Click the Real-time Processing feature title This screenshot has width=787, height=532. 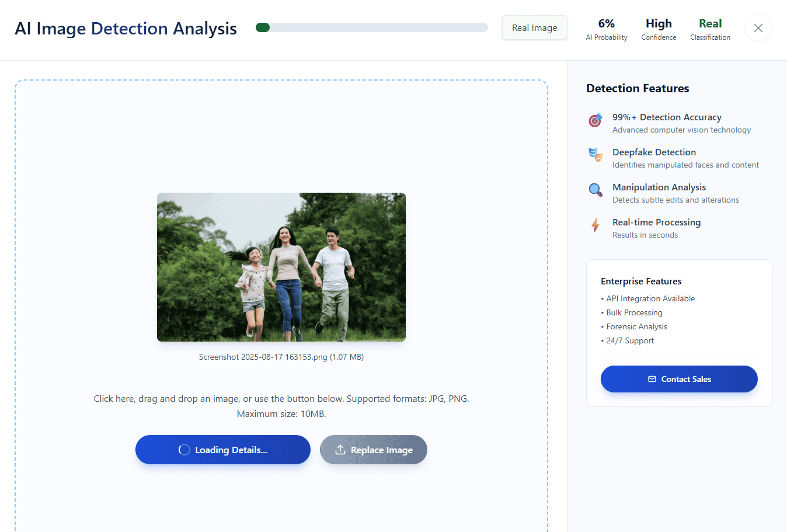(656, 222)
